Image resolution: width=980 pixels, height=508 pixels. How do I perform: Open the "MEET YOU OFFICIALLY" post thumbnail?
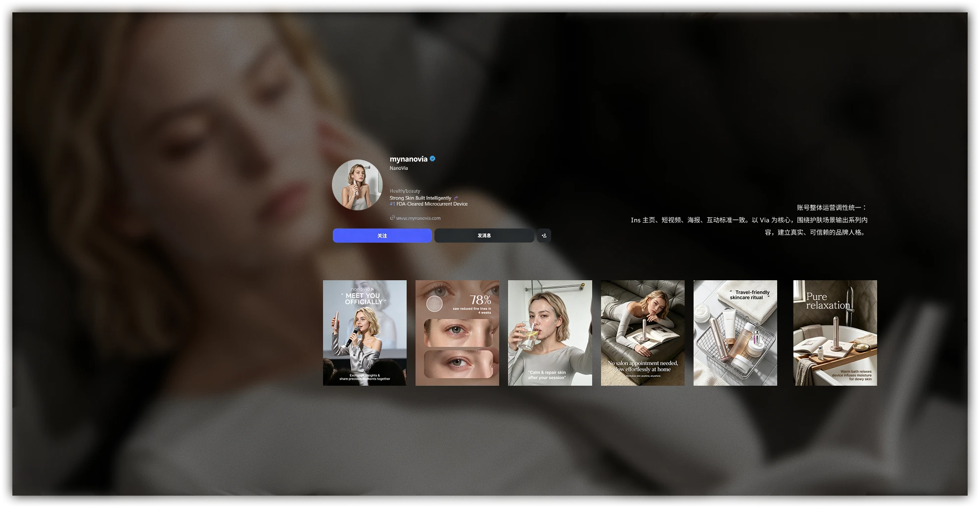(365, 333)
